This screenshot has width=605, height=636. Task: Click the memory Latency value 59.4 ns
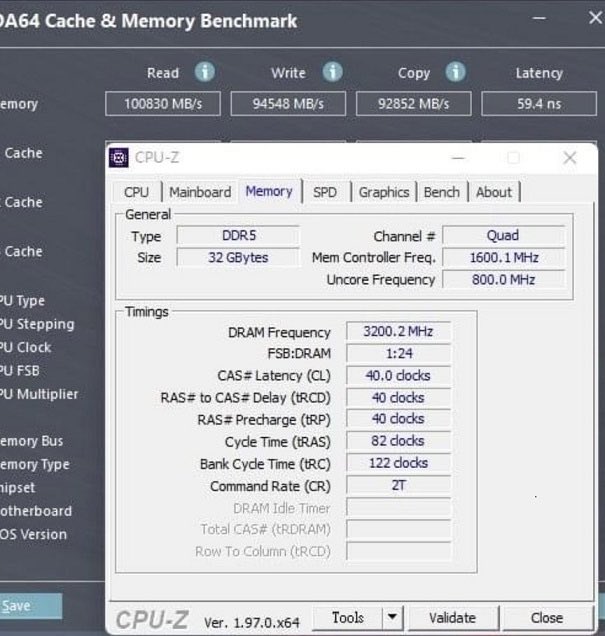point(539,104)
